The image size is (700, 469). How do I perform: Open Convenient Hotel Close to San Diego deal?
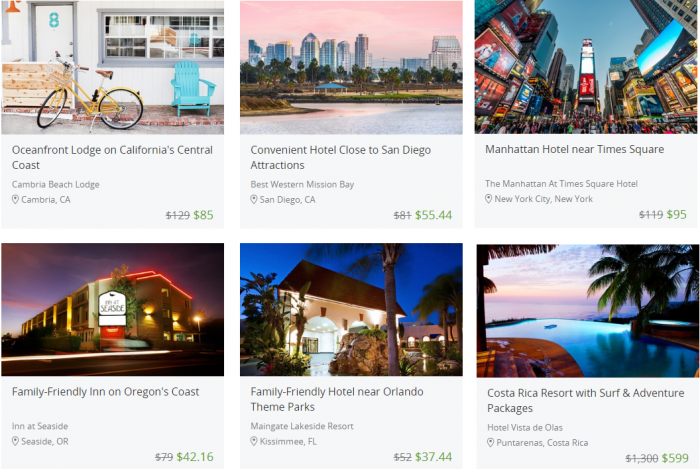point(340,158)
